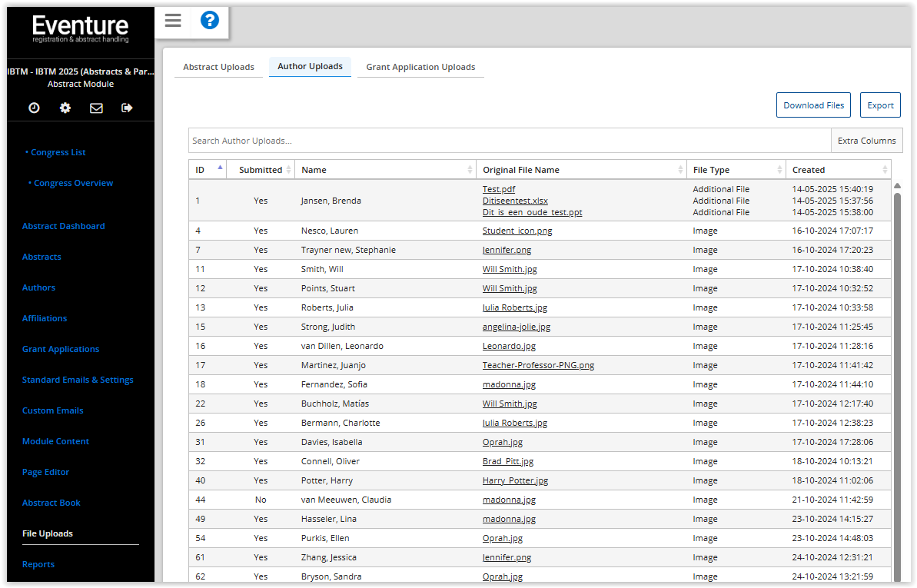Focus the Search Author Uploads field
The image size is (917, 588).
tap(510, 141)
